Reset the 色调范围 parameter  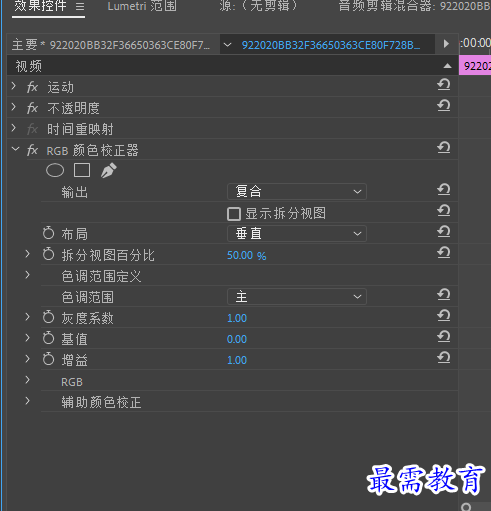click(x=444, y=295)
